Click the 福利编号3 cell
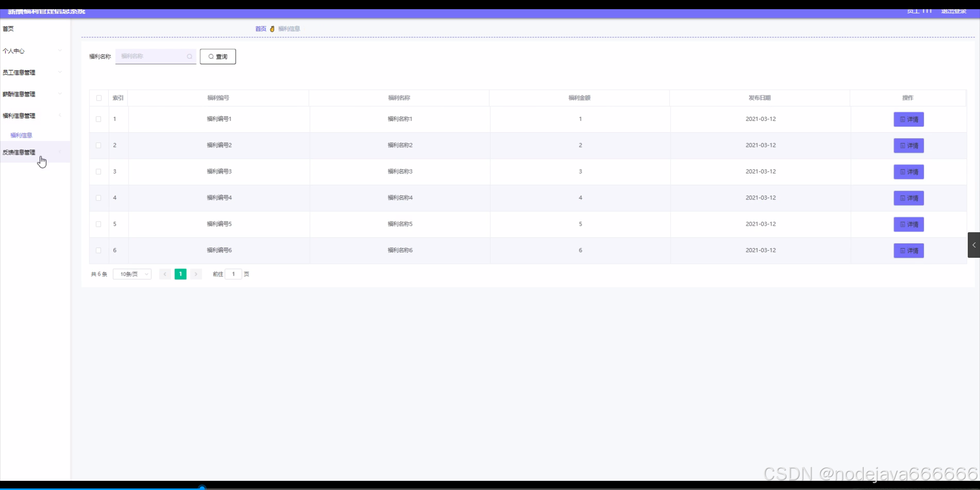The height and width of the screenshot is (490, 980). [x=219, y=171]
